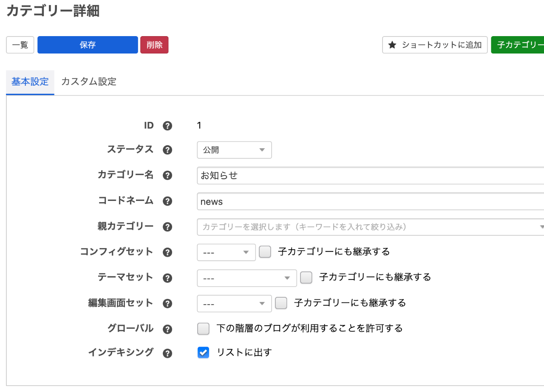Open the help tooltip for カテゴリー名
This screenshot has height=392, width=544.
(167, 175)
